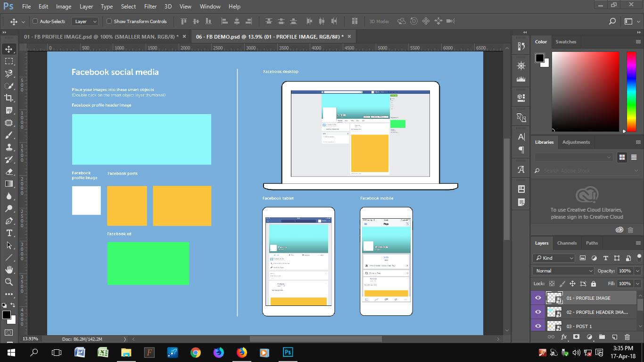Select the Hand tool

(x=9, y=270)
